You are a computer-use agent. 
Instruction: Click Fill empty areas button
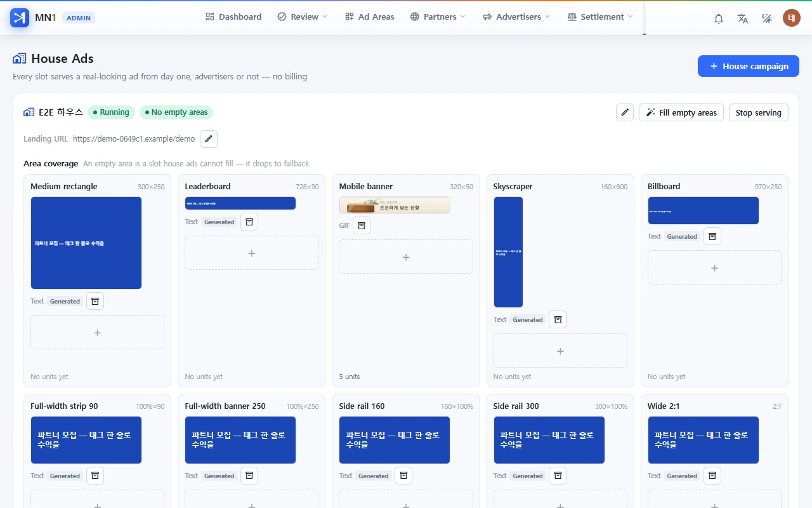681,112
